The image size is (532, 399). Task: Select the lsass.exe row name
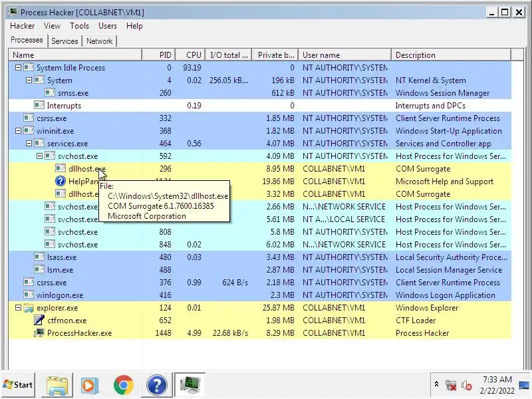pos(62,257)
